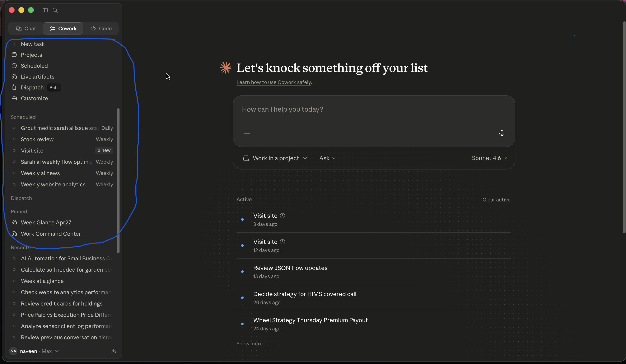The height and width of the screenshot is (364, 626).
Task: Open the Stock review scheduled task
Action: [x=62, y=139]
